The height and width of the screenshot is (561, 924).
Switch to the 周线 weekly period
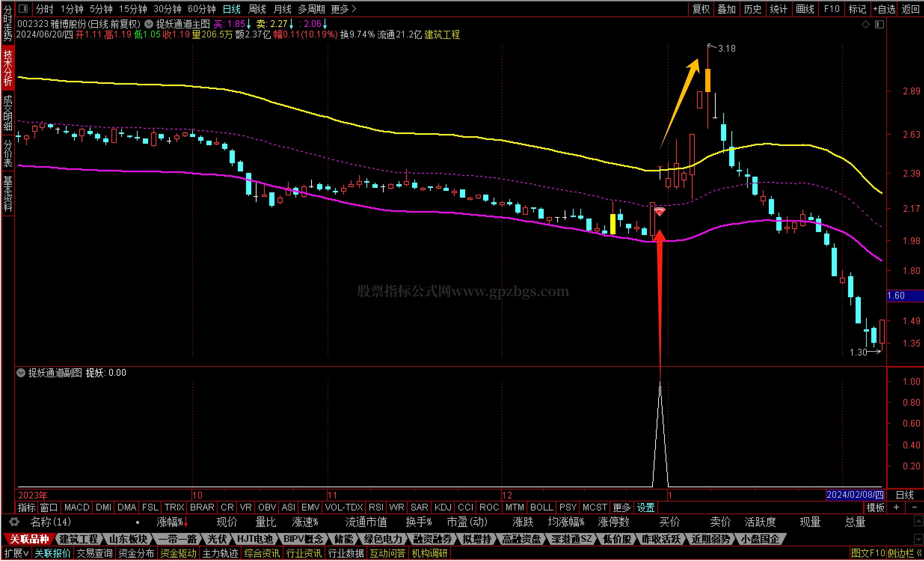click(257, 9)
